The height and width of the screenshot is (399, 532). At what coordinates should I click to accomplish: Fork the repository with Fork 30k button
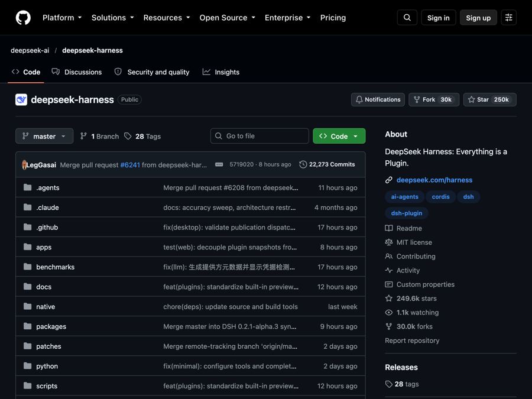tap(434, 100)
